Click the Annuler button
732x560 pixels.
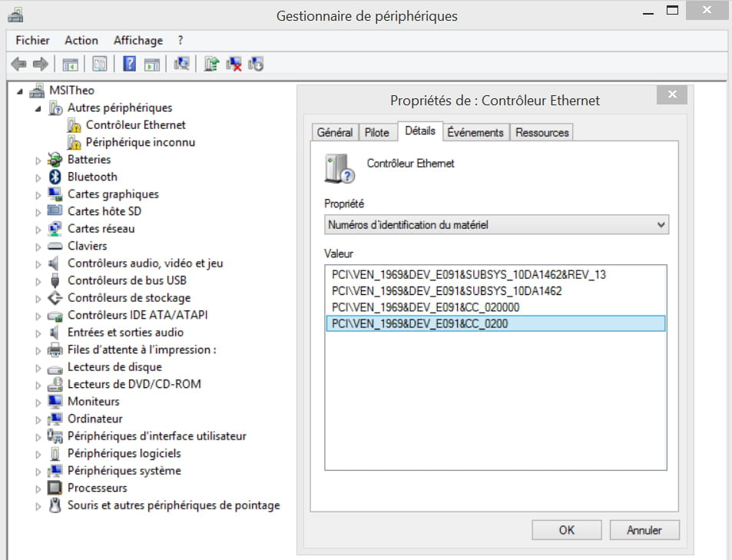[x=644, y=530]
